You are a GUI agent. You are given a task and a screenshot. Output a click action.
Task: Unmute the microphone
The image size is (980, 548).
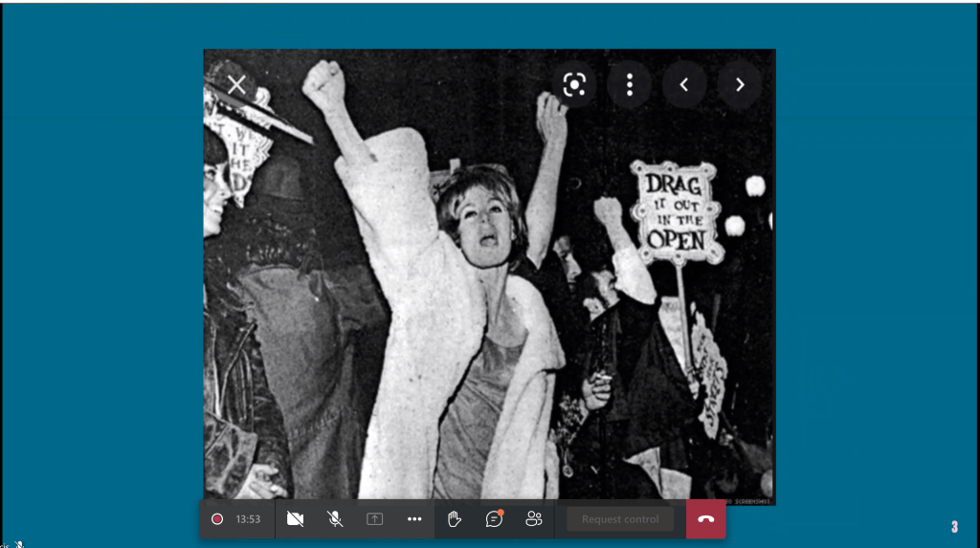[x=335, y=519]
